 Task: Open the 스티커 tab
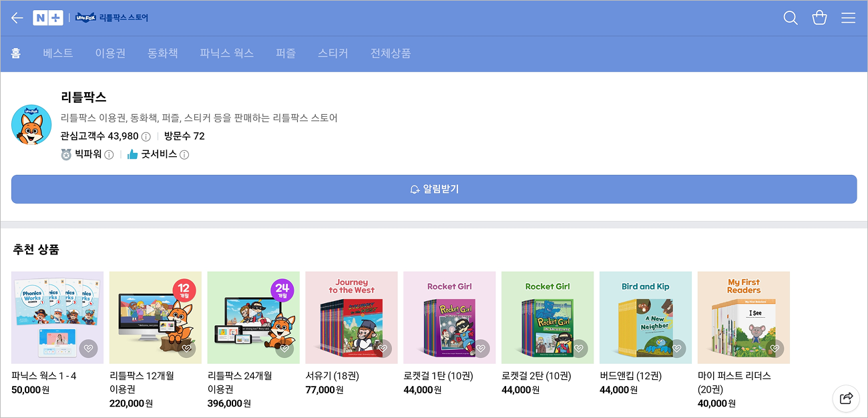click(x=333, y=53)
